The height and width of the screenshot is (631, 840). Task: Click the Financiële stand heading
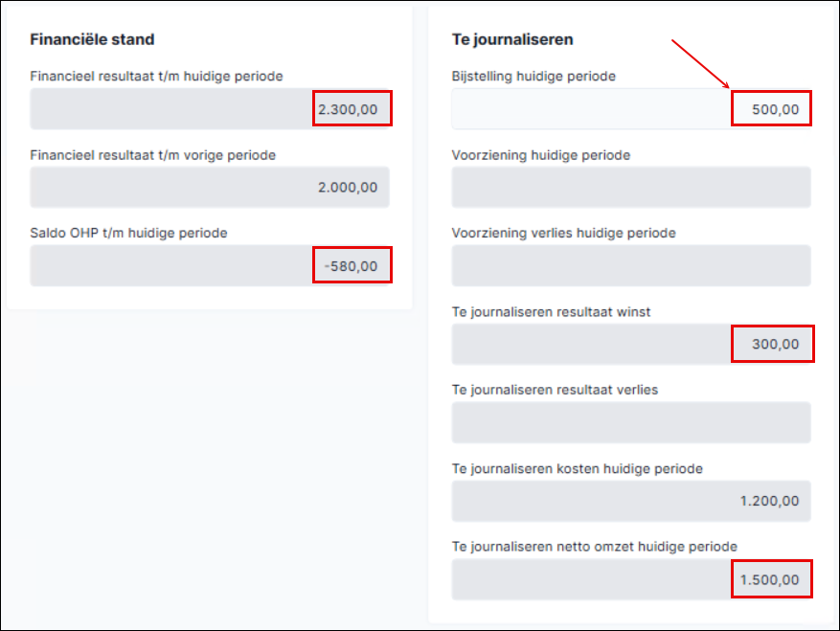[92, 39]
